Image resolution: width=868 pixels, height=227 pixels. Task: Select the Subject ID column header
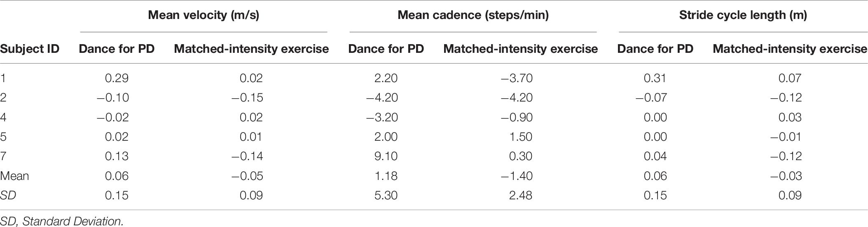(x=30, y=49)
